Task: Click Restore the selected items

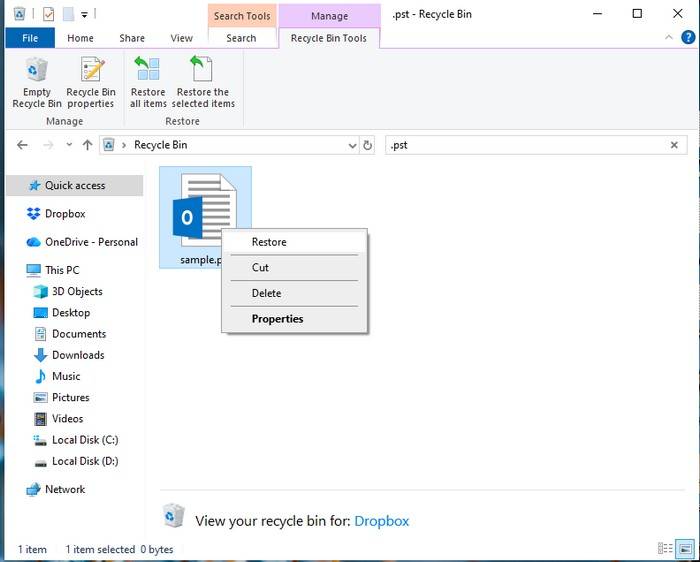Action: [x=203, y=83]
